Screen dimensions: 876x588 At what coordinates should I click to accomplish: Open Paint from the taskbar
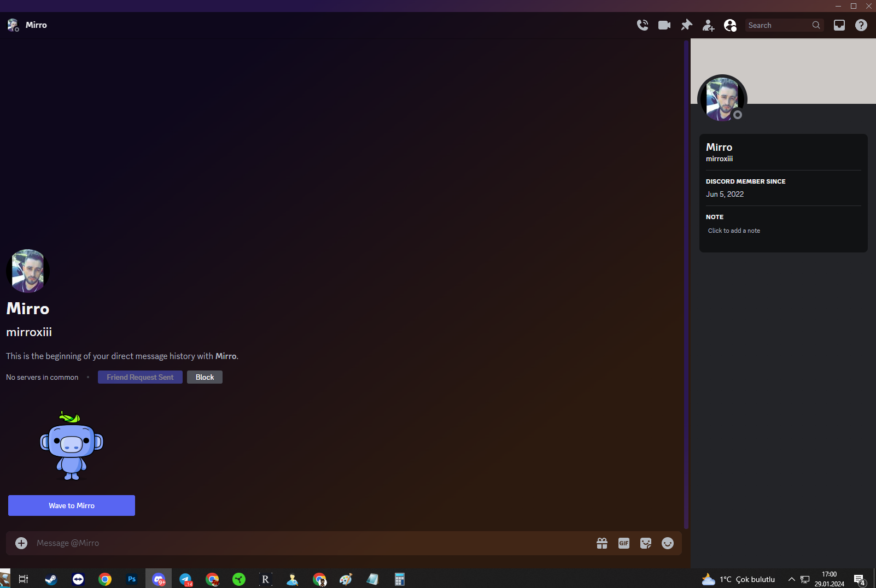[346, 579]
